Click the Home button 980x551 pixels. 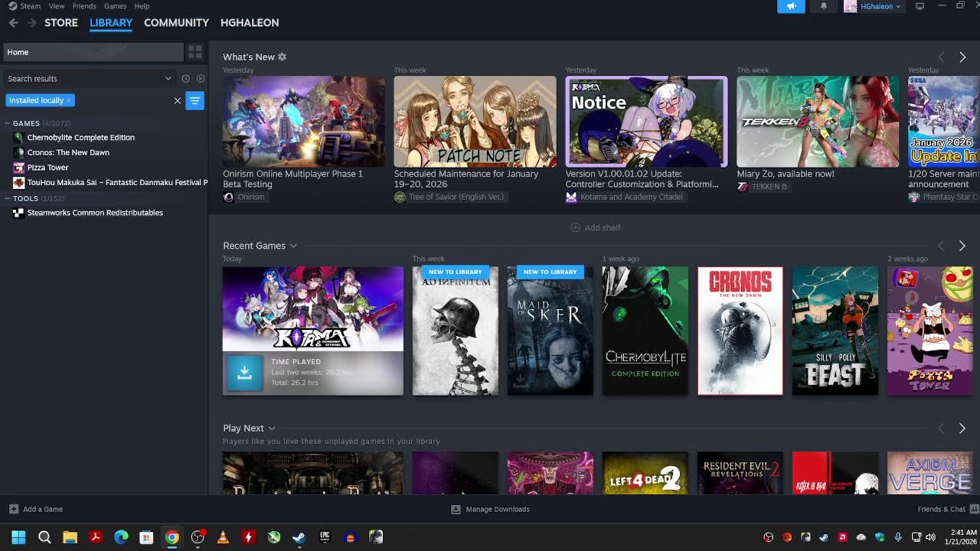93,52
